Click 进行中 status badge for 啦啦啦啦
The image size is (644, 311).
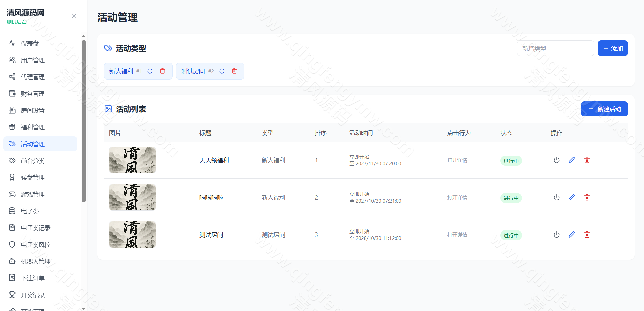pos(511,198)
